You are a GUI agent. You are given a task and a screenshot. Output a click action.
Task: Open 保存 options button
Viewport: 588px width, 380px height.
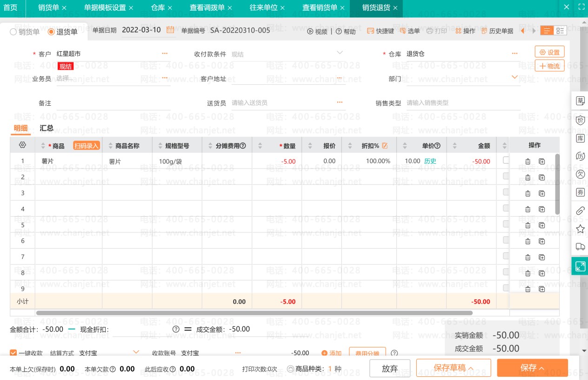point(532,368)
